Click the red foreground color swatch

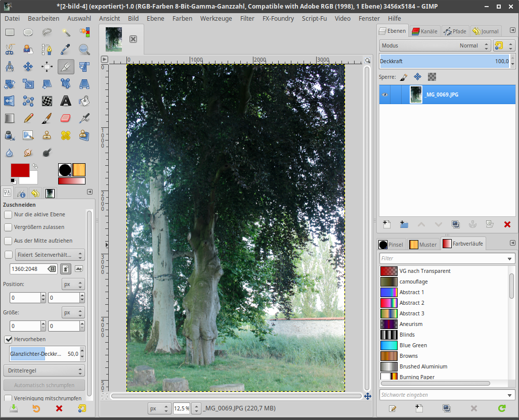20,170
